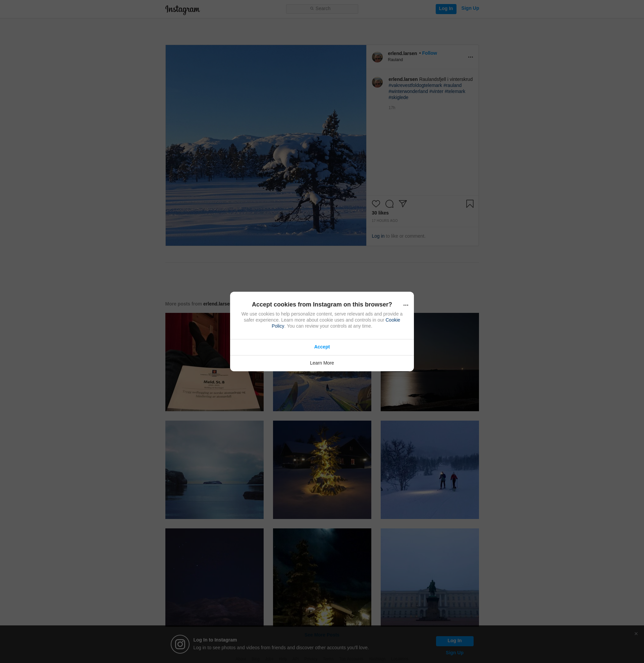
Task: Open the #winterwonderland hashtag
Action: (408, 91)
